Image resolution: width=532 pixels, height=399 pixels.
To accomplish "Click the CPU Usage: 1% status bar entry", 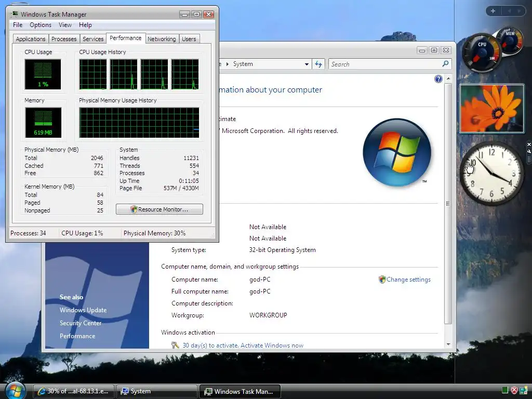I will [82, 233].
